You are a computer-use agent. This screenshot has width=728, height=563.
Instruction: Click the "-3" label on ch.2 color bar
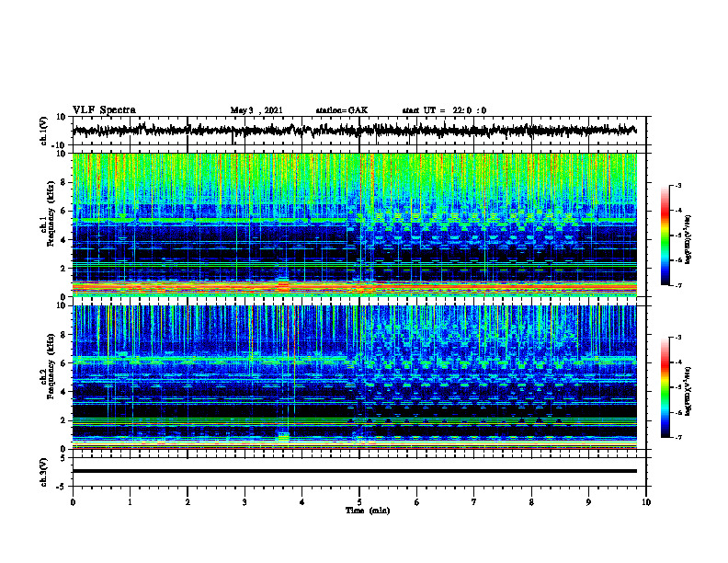point(678,338)
